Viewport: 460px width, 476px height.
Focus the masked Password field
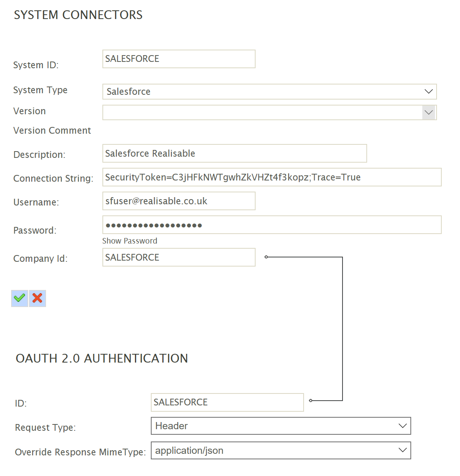pos(271,225)
